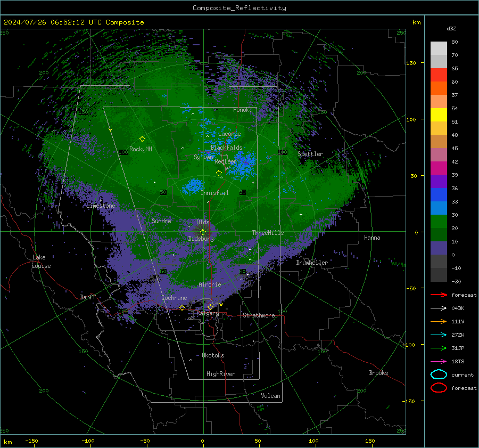Click the Vulcan label
The height and width of the screenshot is (448, 479).
tap(271, 396)
